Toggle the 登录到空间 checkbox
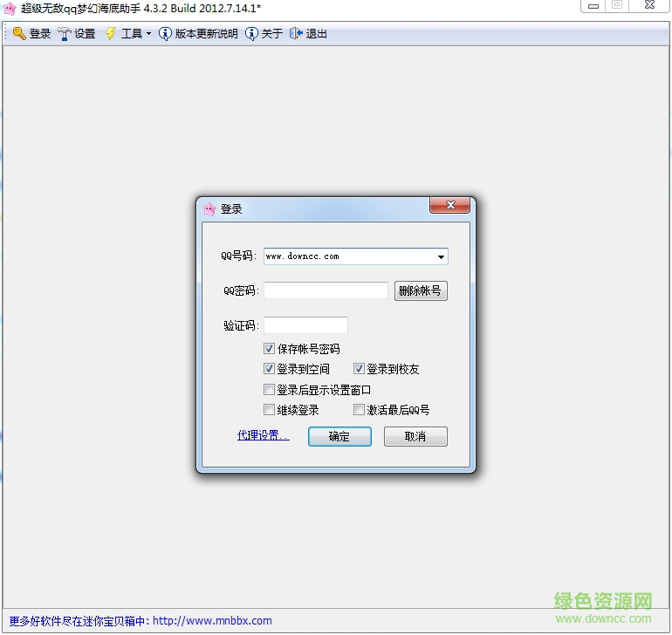Screen dimensions: 672x635 (270, 369)
